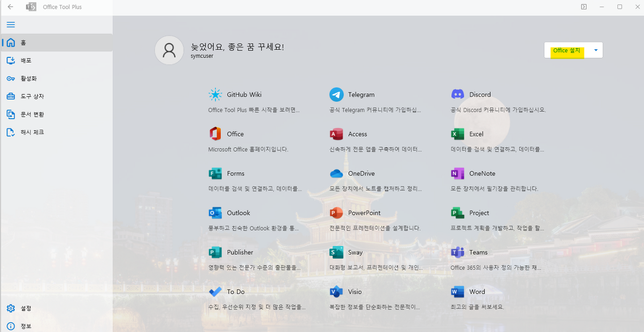
Task: Click the OneNote app icon
Action: 457,174
